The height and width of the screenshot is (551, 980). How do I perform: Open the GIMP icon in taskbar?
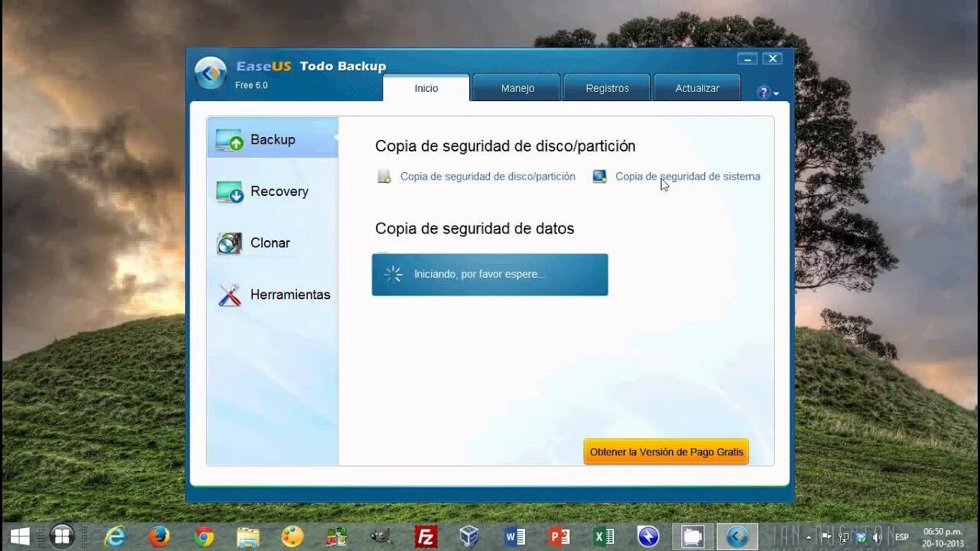click(x=381, y=536)
